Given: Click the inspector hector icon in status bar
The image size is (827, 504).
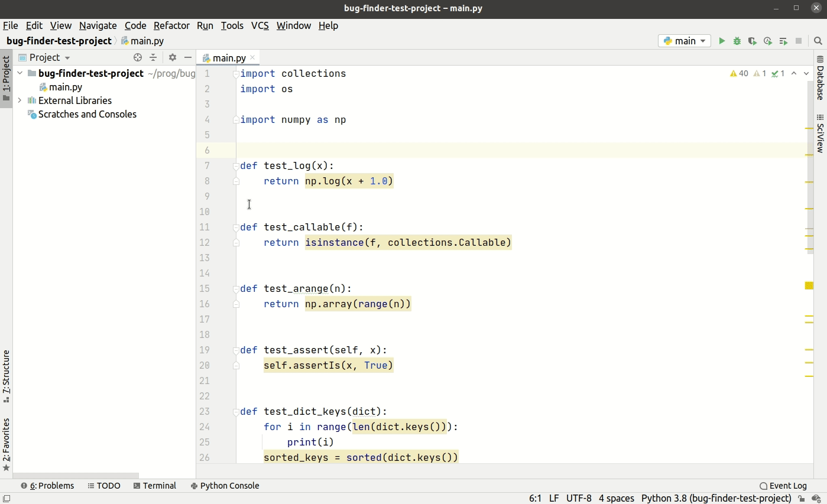Looking at the screenshot, I should click(x=816, y=499).
